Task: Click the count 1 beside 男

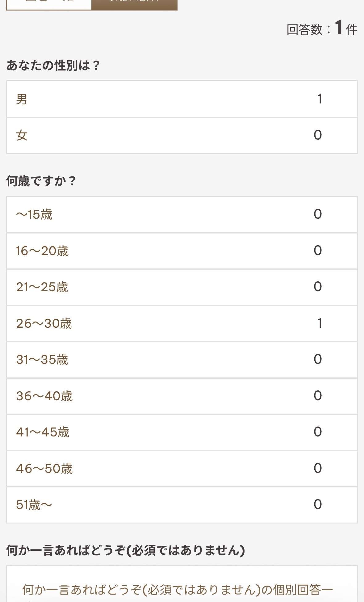Action: coord(320,99)
